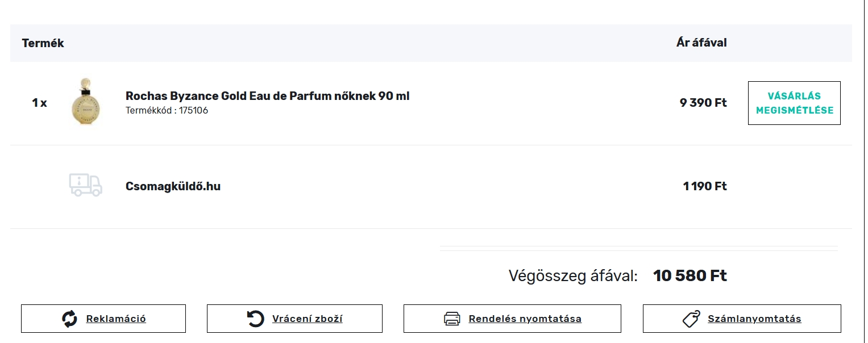Click the return arrow icon beside Vrácení zboží
Image resolution: width=868 pixels, height=343 pixels.
pos(256,319)
